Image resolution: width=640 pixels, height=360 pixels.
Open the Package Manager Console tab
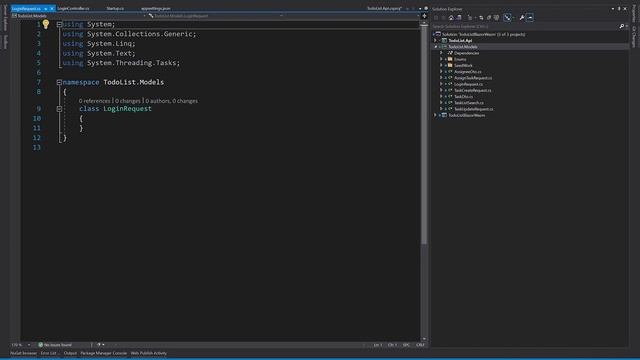coord(104,353)
